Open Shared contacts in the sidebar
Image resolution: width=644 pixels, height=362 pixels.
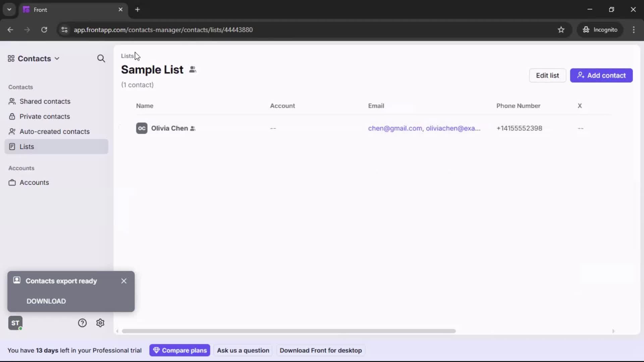(45, 102)
